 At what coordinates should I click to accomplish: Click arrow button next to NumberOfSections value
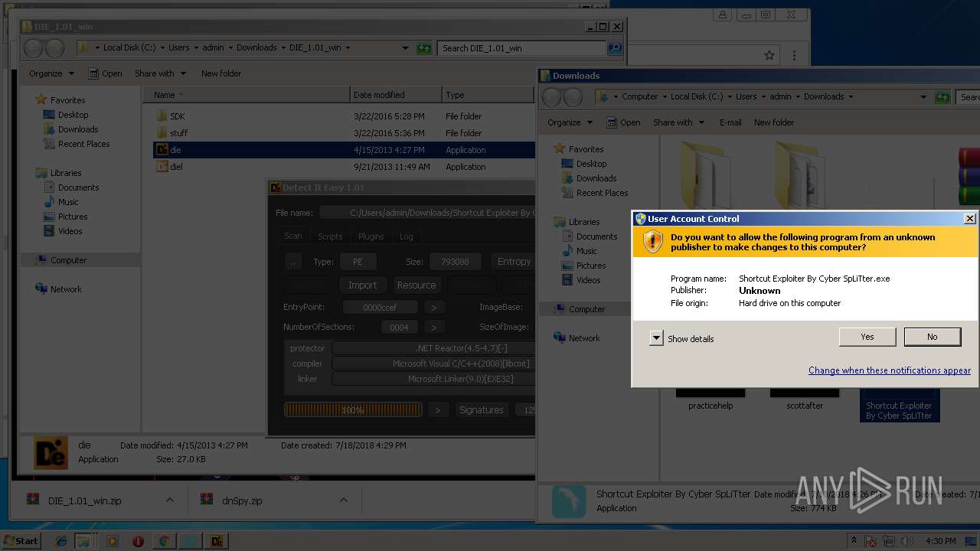click(434, 328)
